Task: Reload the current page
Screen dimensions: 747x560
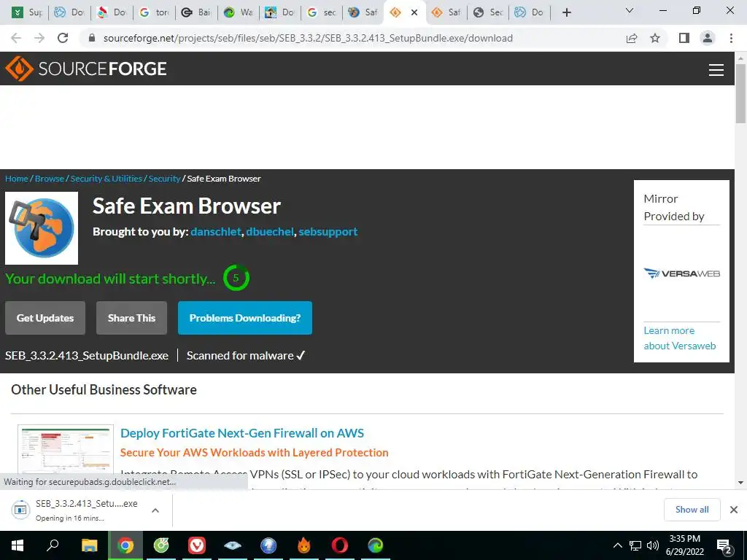Action: [x=63, y=38]
